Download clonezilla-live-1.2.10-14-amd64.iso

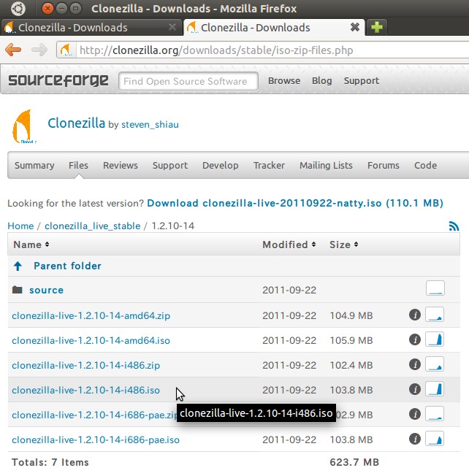click(x=91, y=341)
